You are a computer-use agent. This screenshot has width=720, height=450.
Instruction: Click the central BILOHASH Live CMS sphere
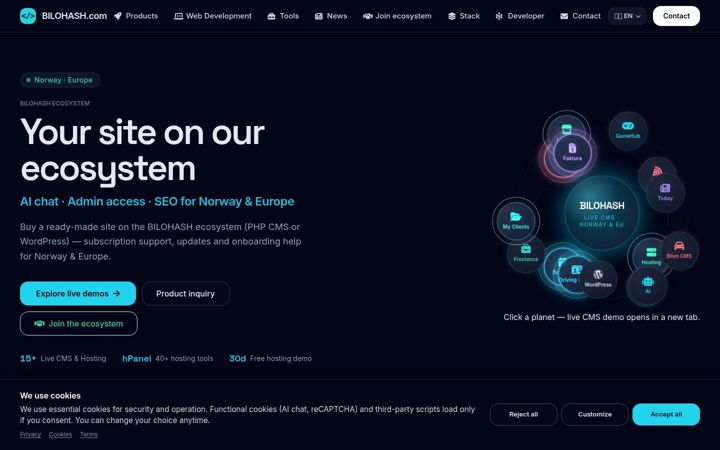click(602, 214)
